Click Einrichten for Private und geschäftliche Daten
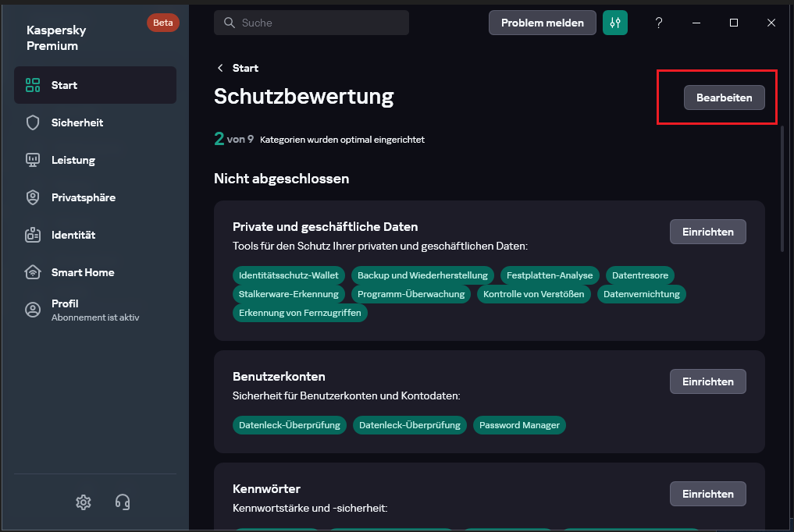The image size is (794, 532). (x=708, y=232)
